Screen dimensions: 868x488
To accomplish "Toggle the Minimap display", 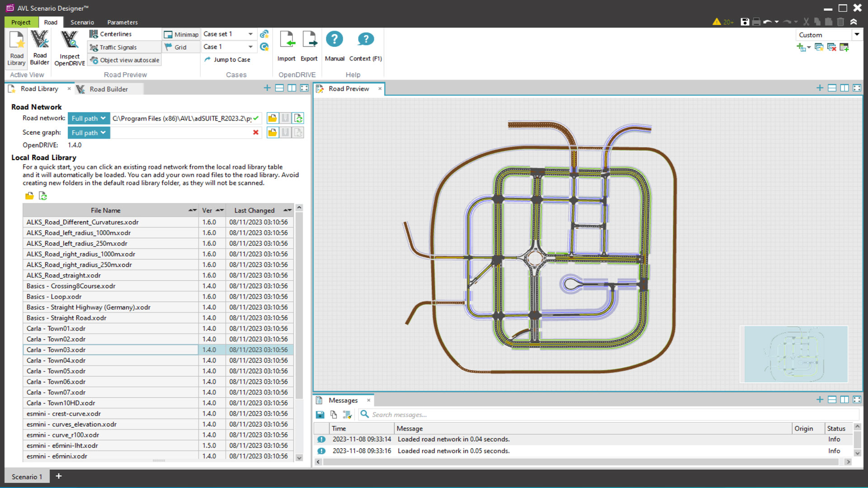I will coord(181,34).
